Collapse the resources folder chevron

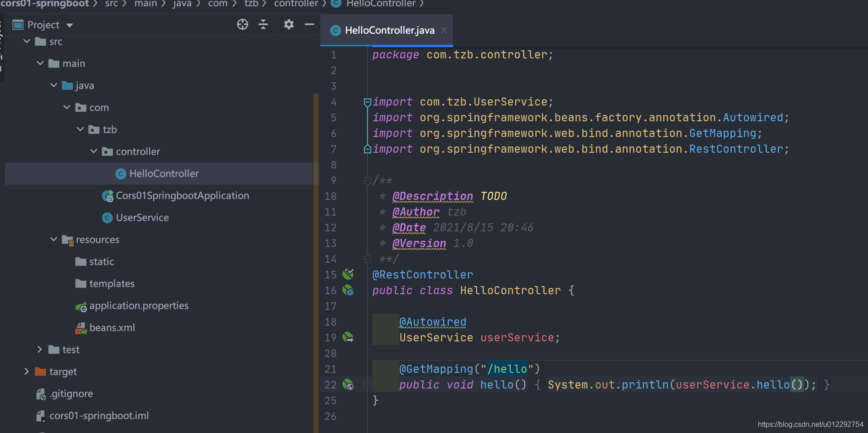[53, 239]
